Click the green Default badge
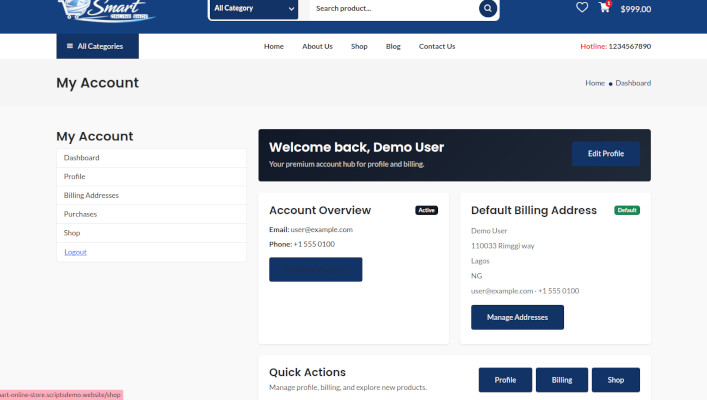Screen dimensions: 707x400 click(627, 210)
